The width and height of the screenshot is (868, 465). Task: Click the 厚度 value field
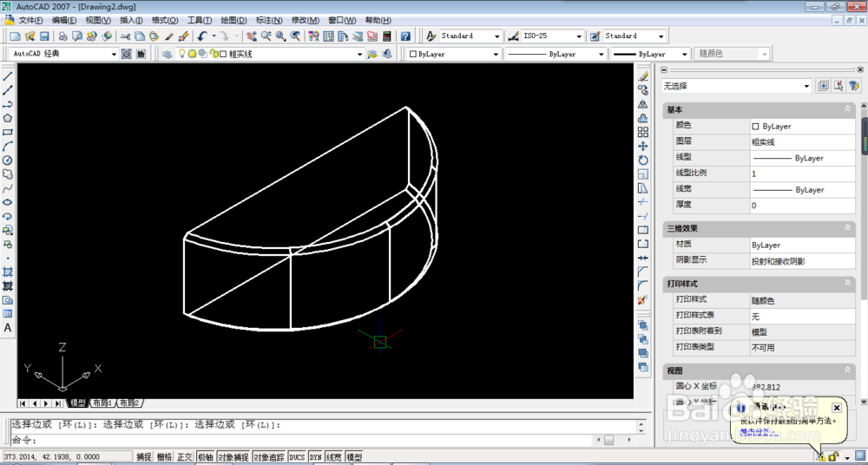(803, 205)
